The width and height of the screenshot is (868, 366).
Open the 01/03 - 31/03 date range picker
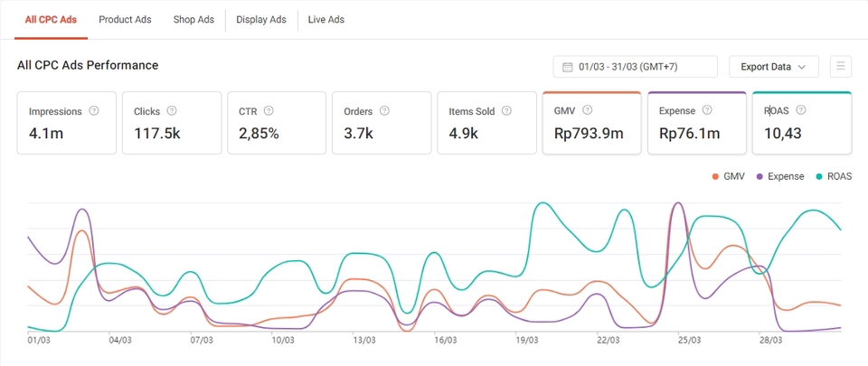[635, 67]
